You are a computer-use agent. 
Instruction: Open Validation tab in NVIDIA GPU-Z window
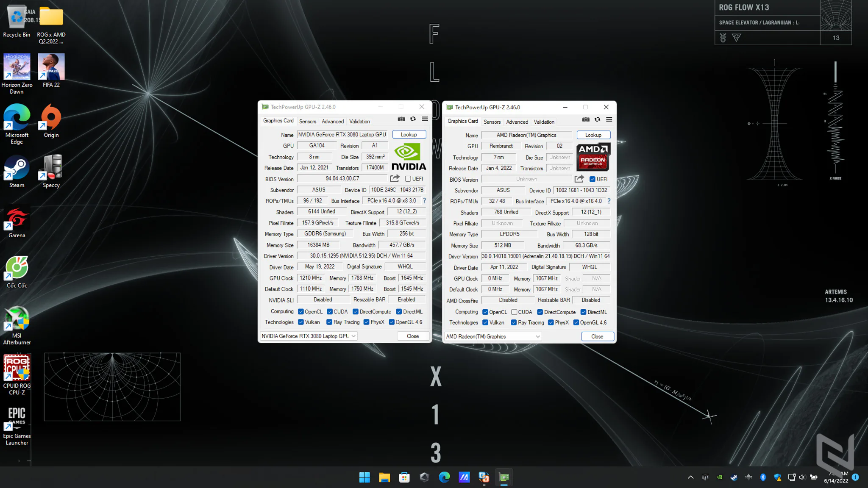click(x=359, y=122)
